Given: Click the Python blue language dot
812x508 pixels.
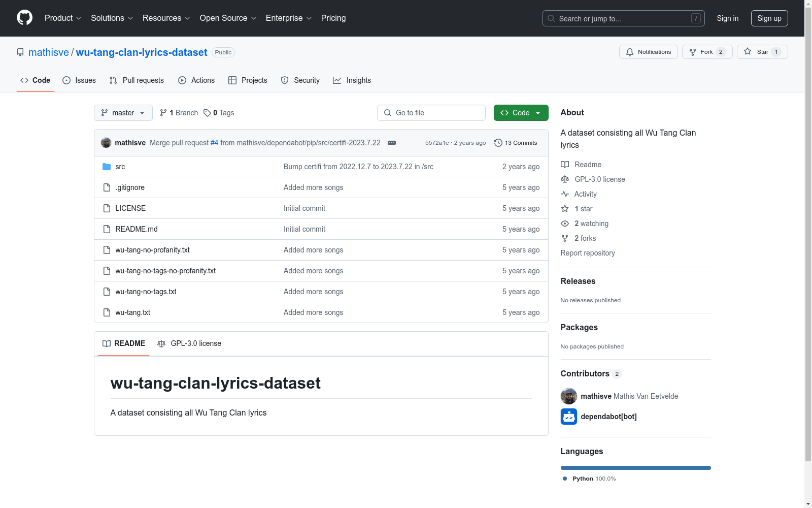Looking at the screenshot, I should 565,479.
